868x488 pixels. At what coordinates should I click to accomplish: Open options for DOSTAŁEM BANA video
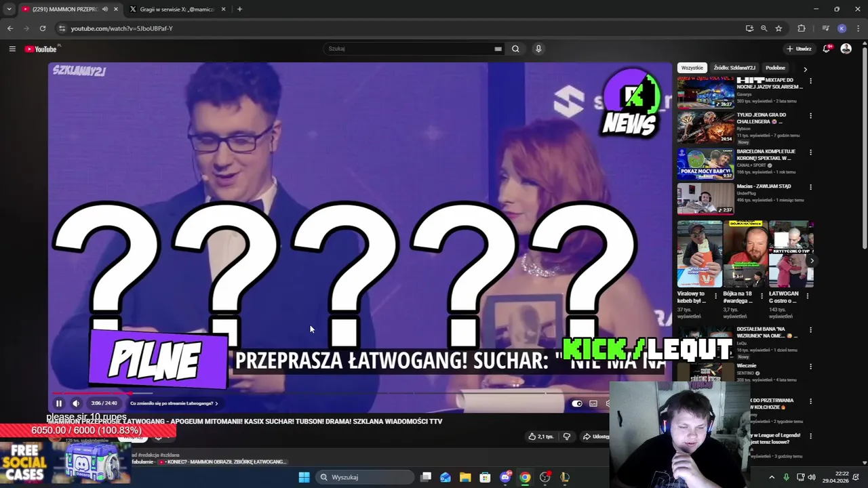[x=810, y=330]
